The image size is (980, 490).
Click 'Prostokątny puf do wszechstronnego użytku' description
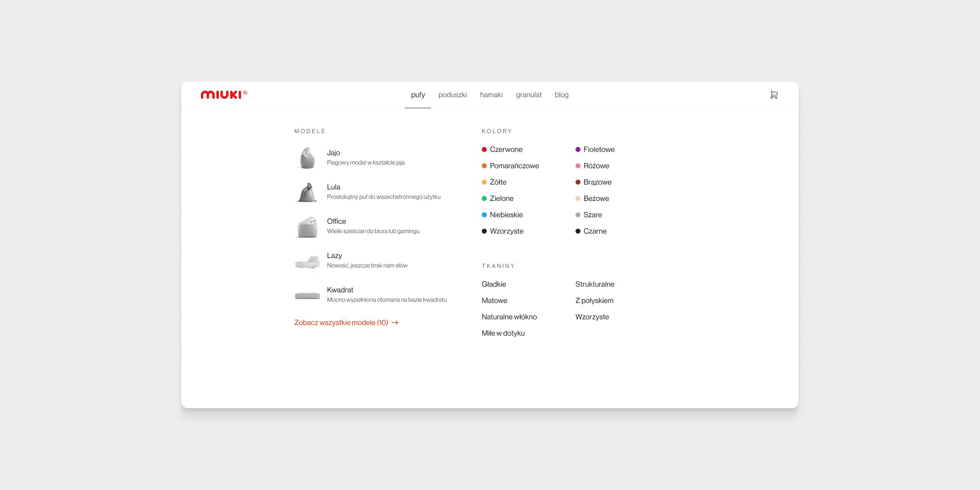tap(384, 197)
